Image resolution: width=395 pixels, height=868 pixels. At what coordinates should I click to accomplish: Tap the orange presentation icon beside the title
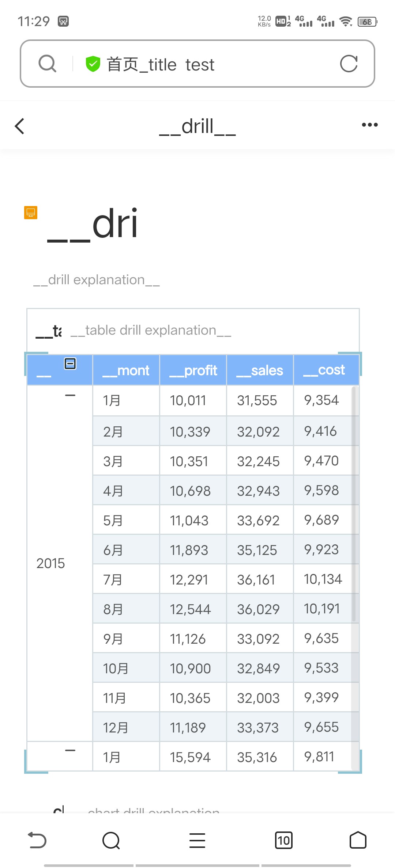coord(31,213)
